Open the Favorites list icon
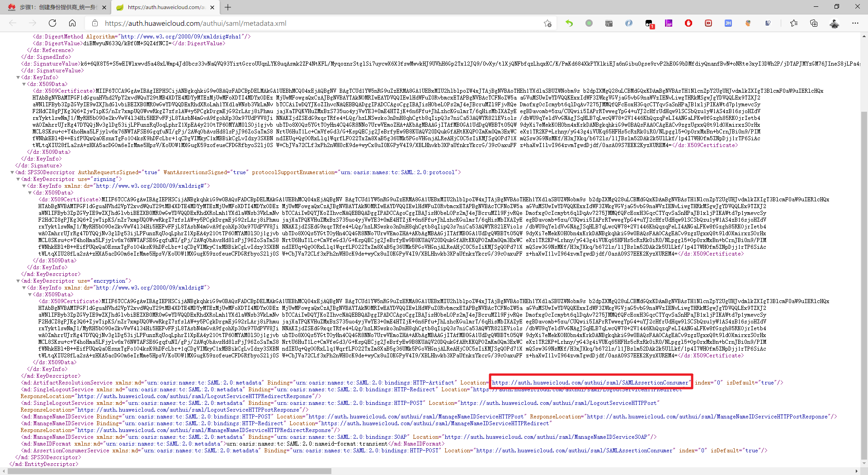The width and height of the screenshot is (868, 475). 794,23
